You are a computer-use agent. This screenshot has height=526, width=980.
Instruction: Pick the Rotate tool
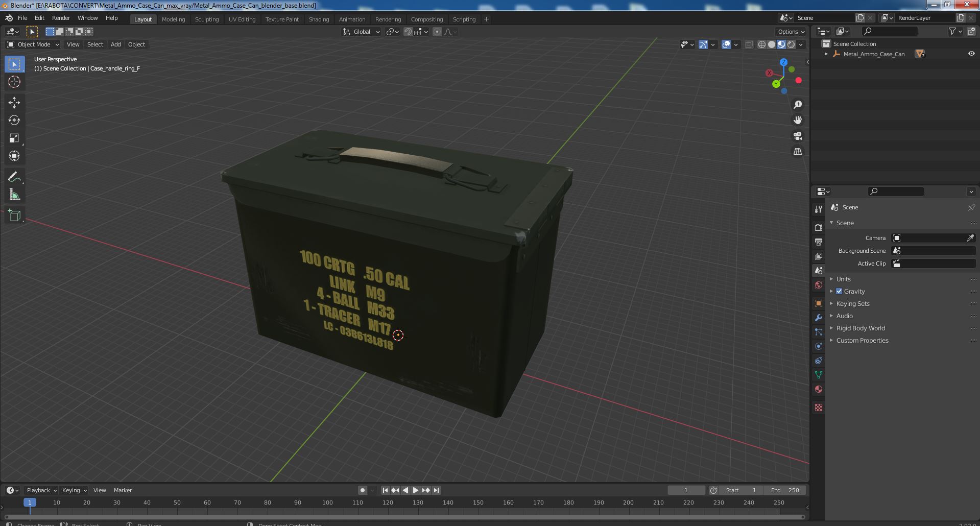pyautogui.click(x=14, y=120)
